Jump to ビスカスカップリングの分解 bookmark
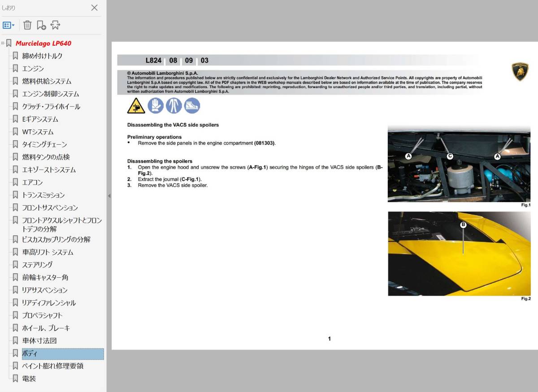The height and width of the screenshot is (392, 538). coord(56,239)
